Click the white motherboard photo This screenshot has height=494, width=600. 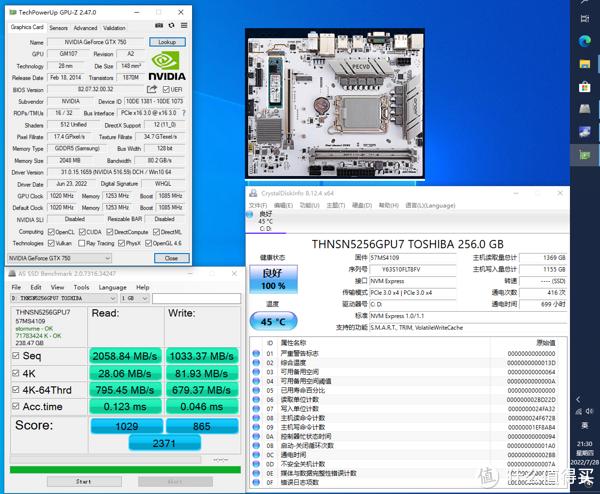click(x=334, y=103)
